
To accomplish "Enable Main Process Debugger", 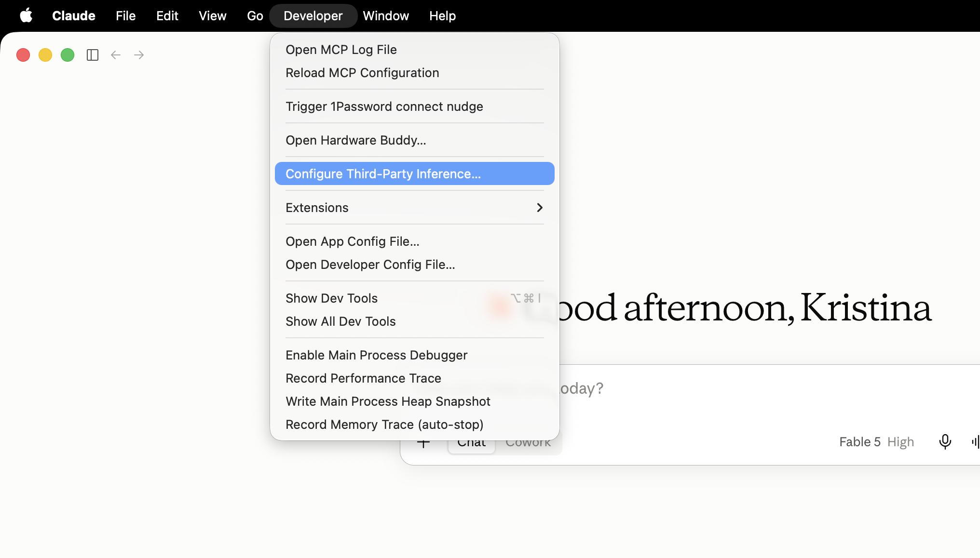I will [415, 355].
